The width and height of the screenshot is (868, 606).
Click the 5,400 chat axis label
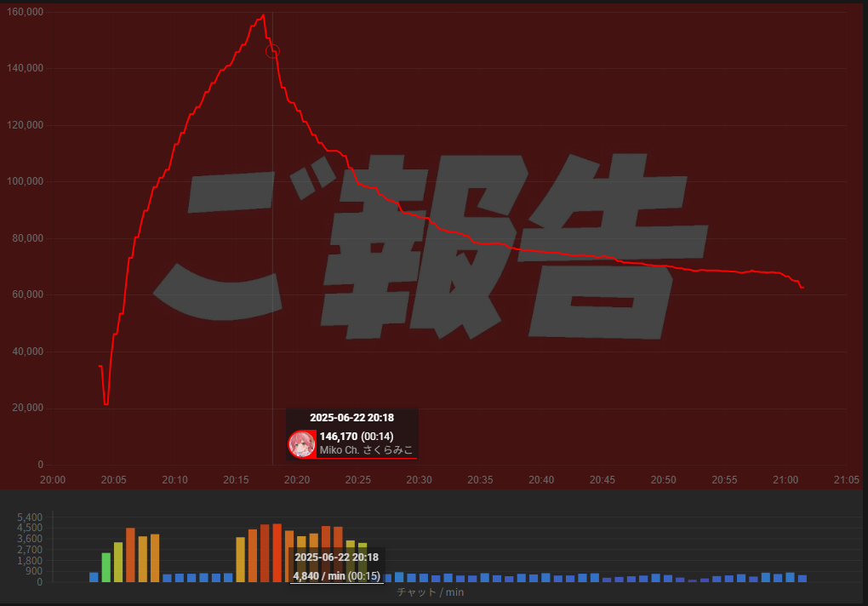[30, 517]
